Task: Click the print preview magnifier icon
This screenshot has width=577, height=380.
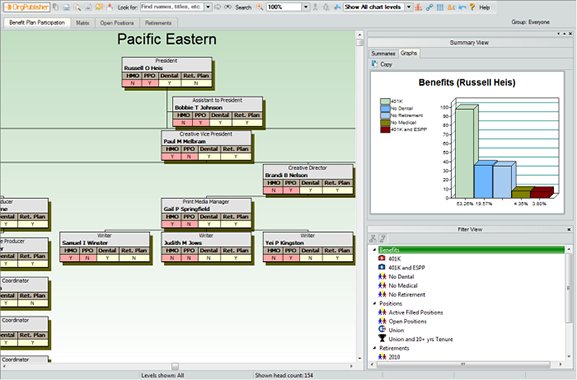Action: click(x=78, y=7)
